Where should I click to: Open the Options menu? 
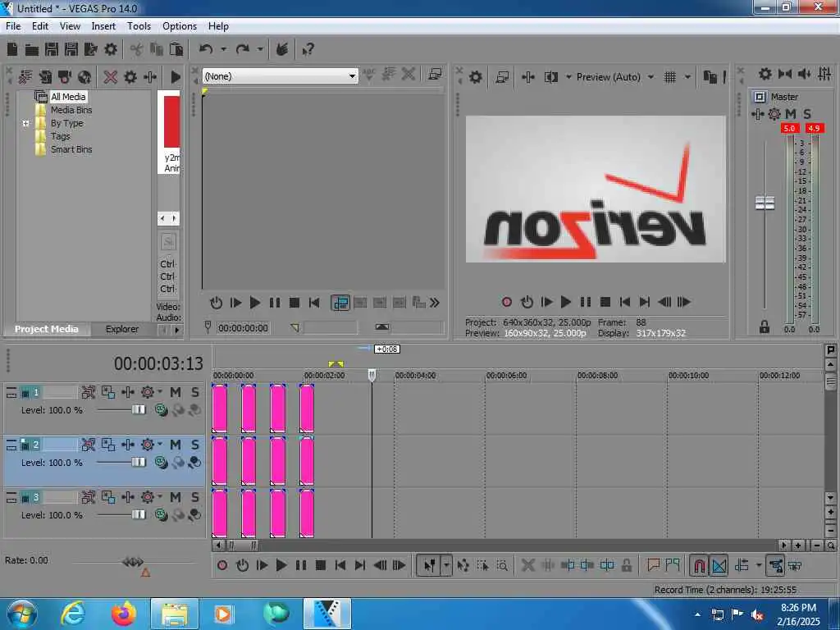[x=180, y=26]
